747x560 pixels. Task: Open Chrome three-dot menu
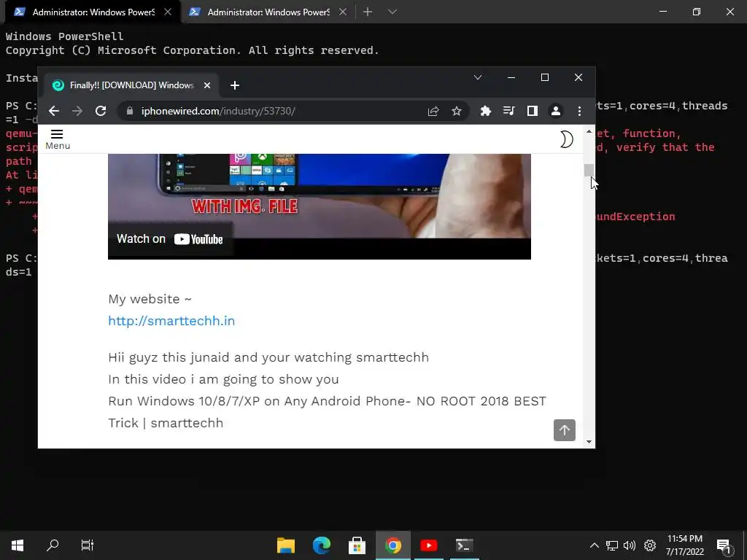tap(579, 111)
